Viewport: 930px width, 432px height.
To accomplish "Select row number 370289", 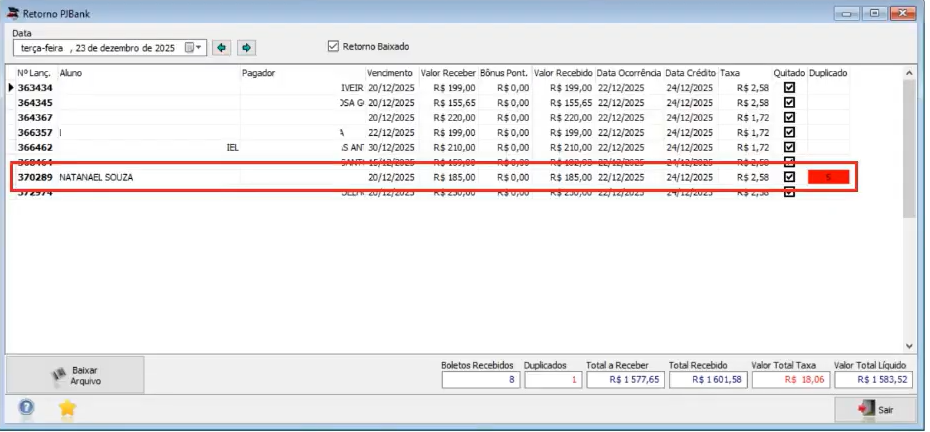I will tap(35, 177).
